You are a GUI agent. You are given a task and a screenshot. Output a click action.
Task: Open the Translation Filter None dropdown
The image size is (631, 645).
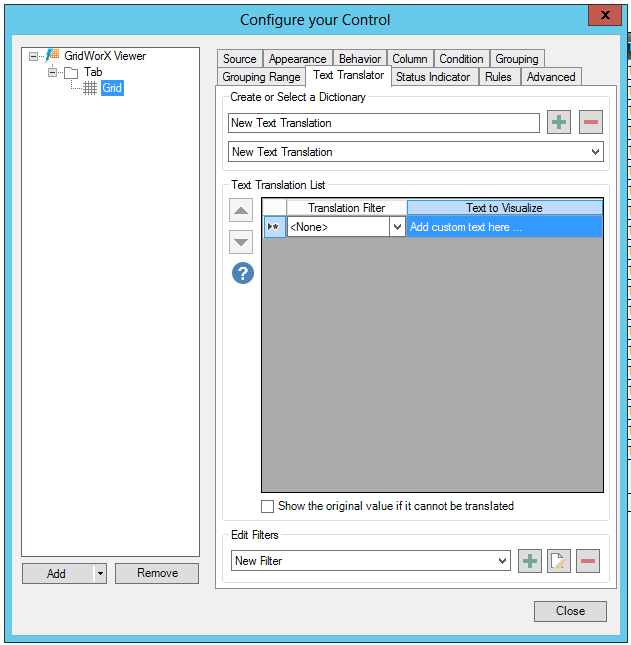point(397,227)
